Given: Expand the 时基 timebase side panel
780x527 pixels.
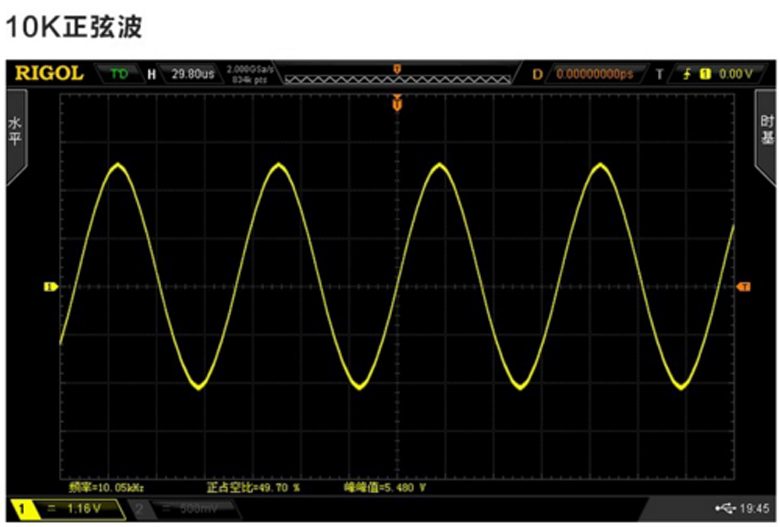Looking at the screenshot, I should pos(765,133).
